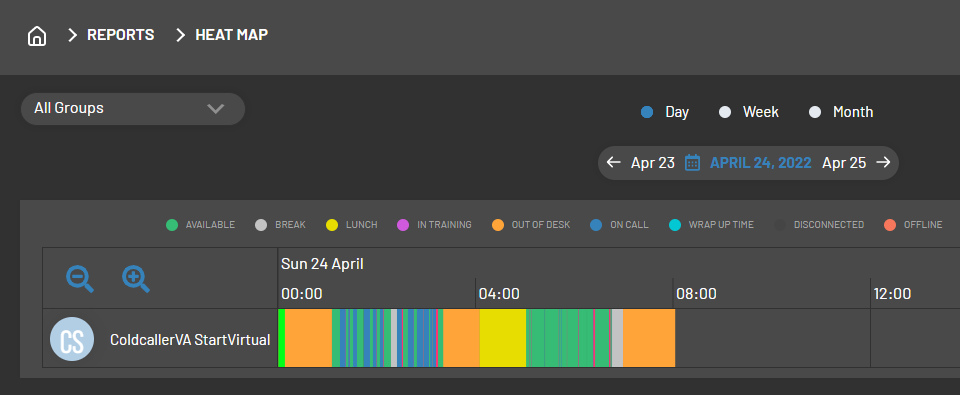The height and width of the screenshot is (395, 960).
Task: Toggle the Available legend dot
Action: pos(172,225)
